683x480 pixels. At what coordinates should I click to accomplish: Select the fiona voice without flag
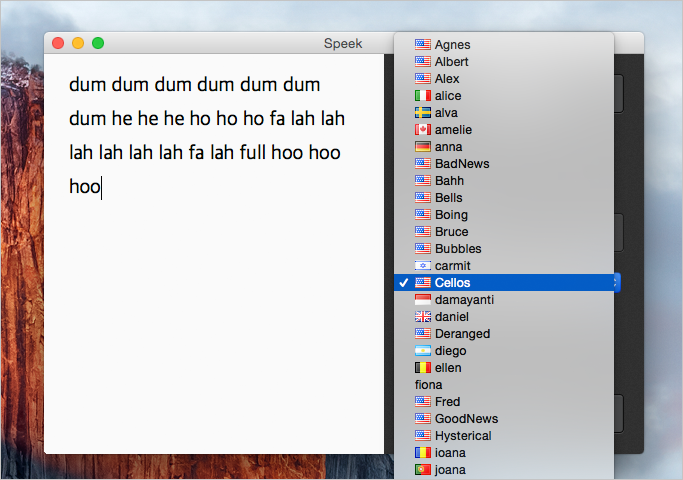pos(504,384)
